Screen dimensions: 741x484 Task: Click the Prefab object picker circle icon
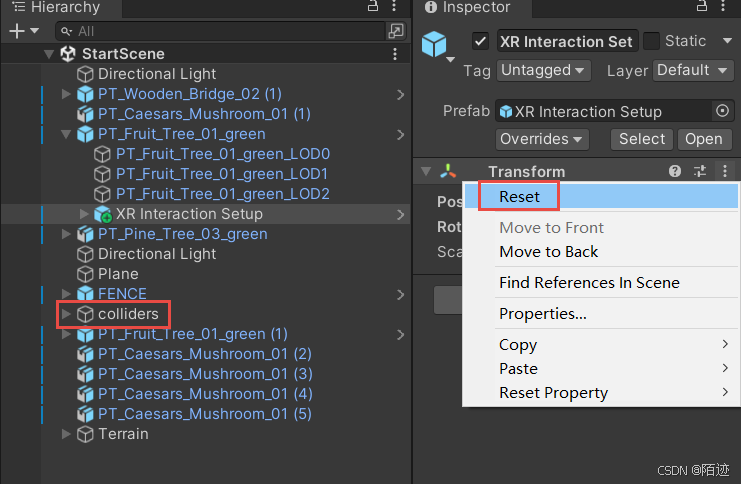[x=723, y=111]
